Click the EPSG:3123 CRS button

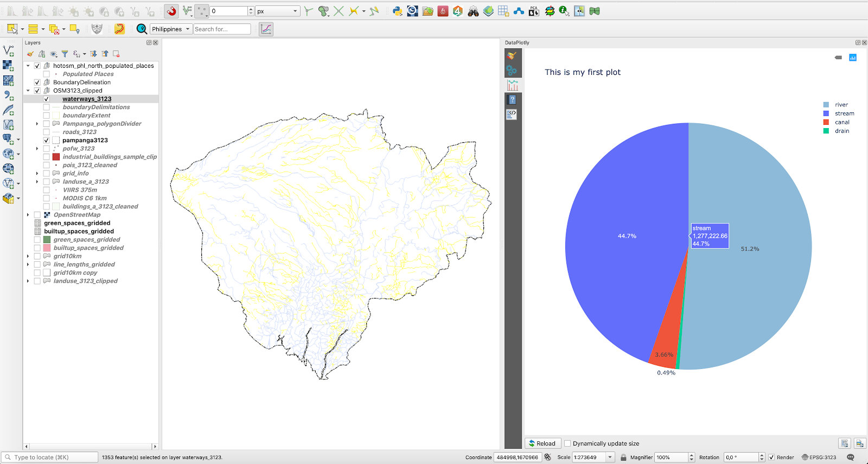819,457
